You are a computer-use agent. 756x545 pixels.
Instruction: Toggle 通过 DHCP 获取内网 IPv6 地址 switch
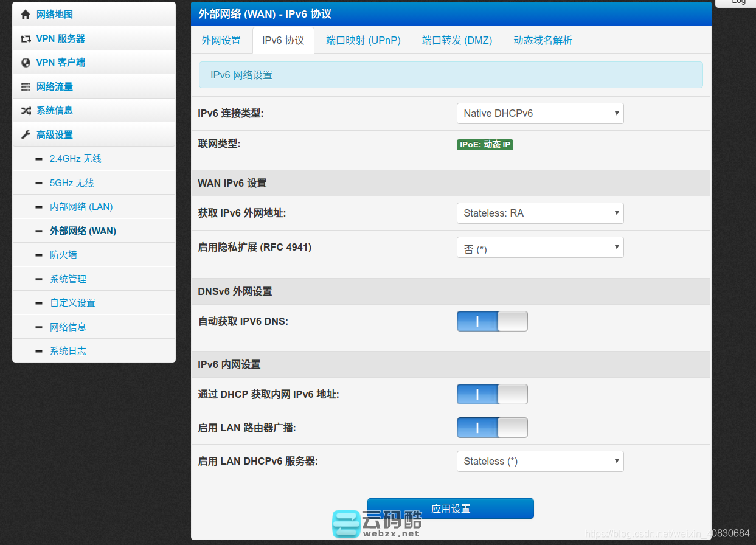pos(492,394)
